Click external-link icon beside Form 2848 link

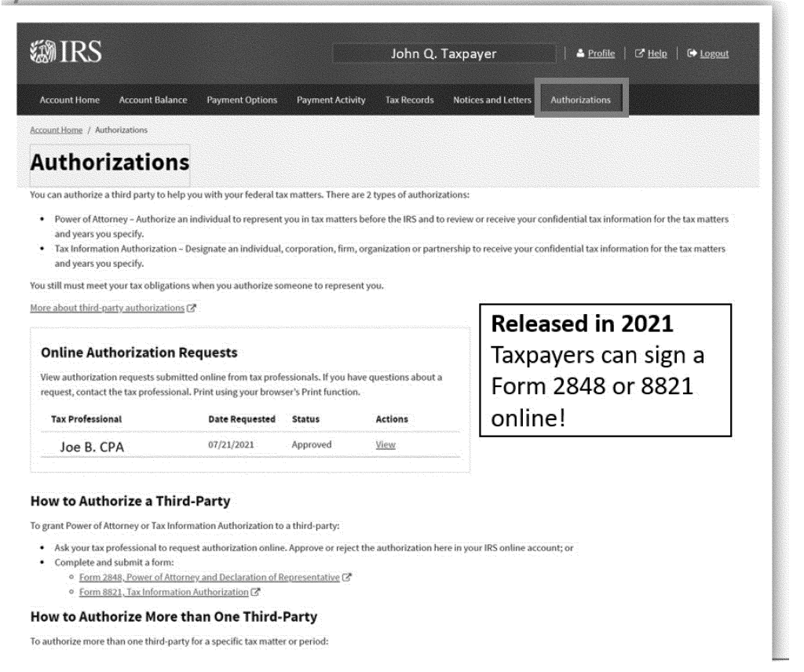pyautogui.click(x=346, y=577)
